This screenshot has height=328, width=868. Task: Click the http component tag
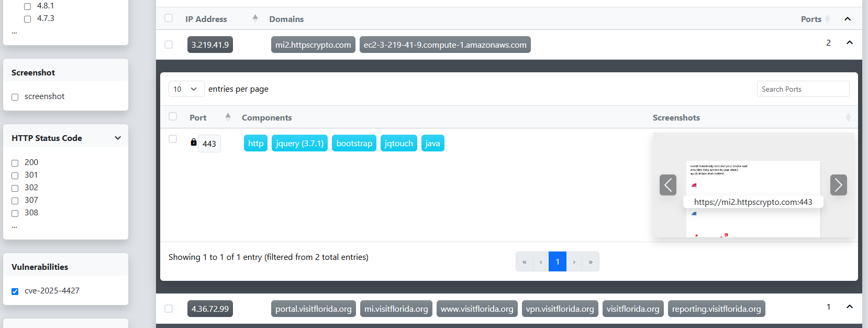[x=255, y=143]
